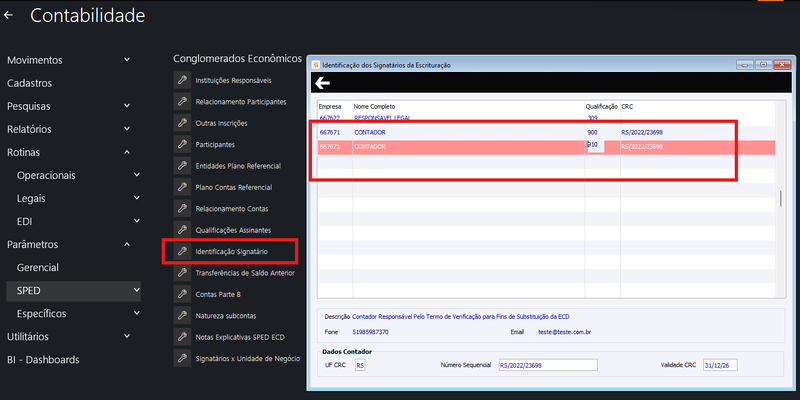Click the key icon for Relacionamento Contas

182,209
